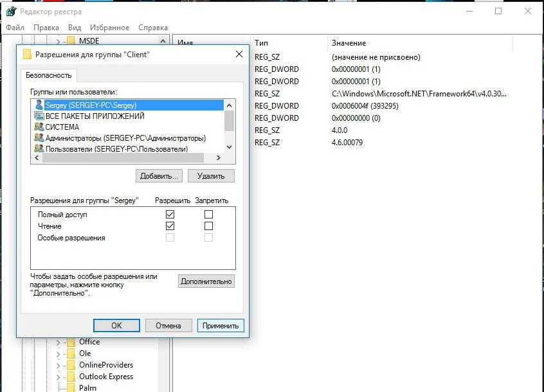Close the permissions dialog with X
The width and height of the screenshot is (544, 392).
pyautogui.click(x=239, y=54)
